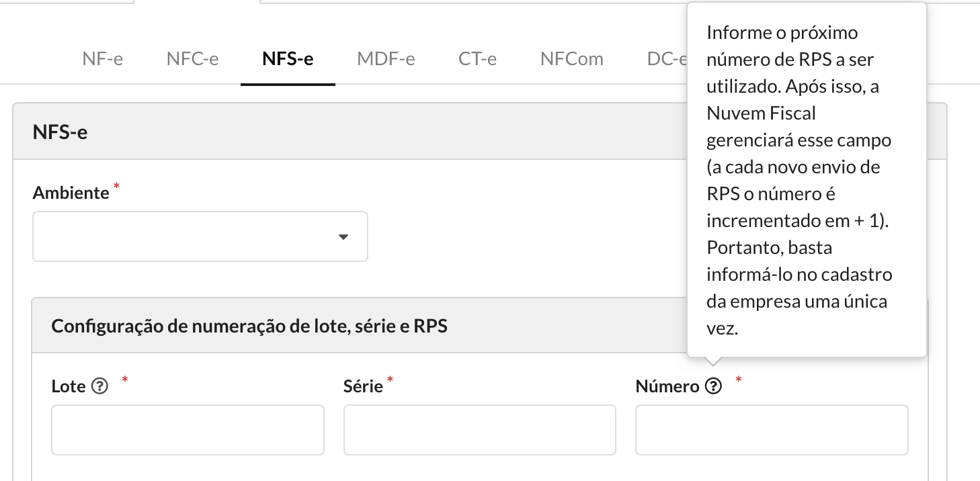Focus the Lote input field

click(188, 430)
